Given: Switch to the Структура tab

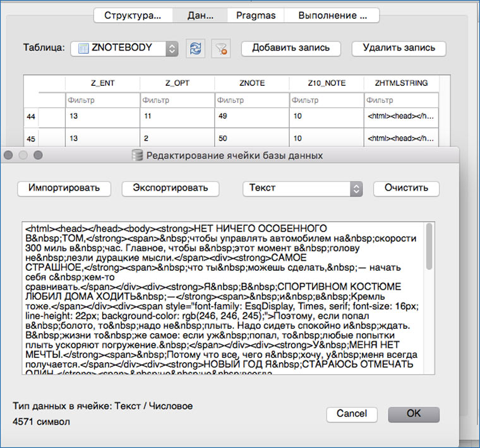Looking at the screenshot, I should 133,15.
